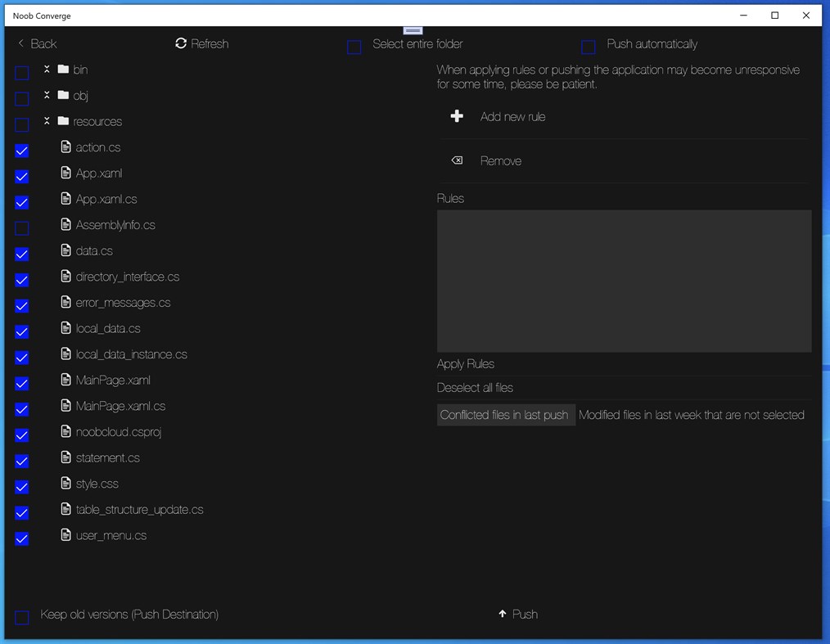
Task: Collapse the bin folder
Action: point(47,70)
